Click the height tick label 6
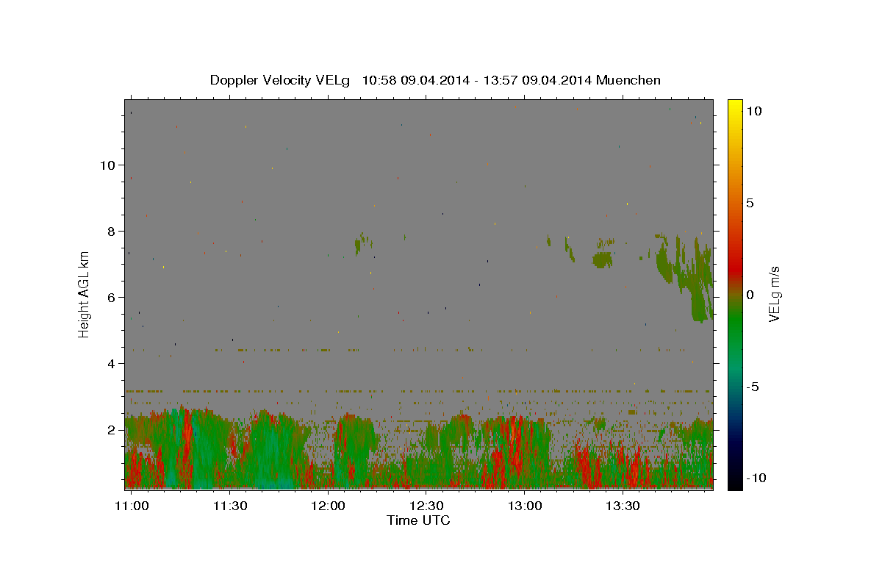The width and height of the screenshot is (882, 588). 111,298
